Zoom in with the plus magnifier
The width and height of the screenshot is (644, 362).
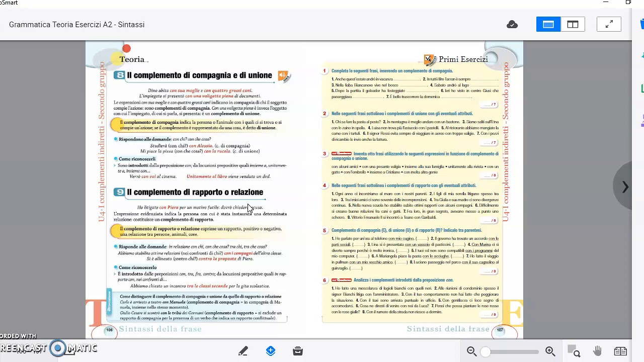(x=550, y=351)
